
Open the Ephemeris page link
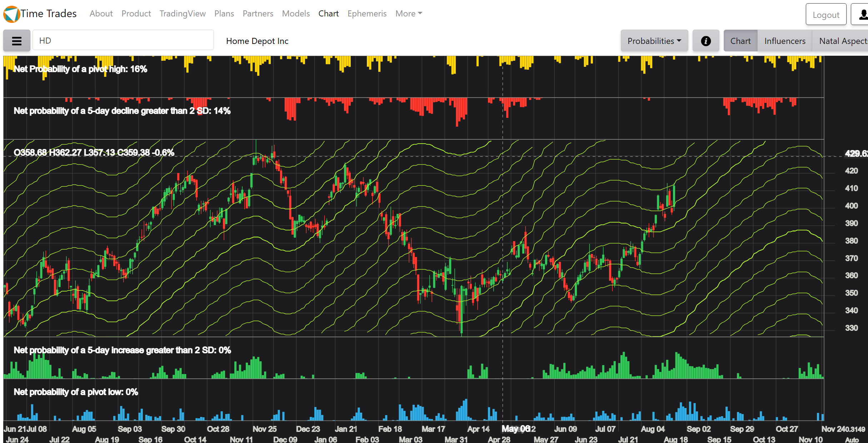coord(367,14)
